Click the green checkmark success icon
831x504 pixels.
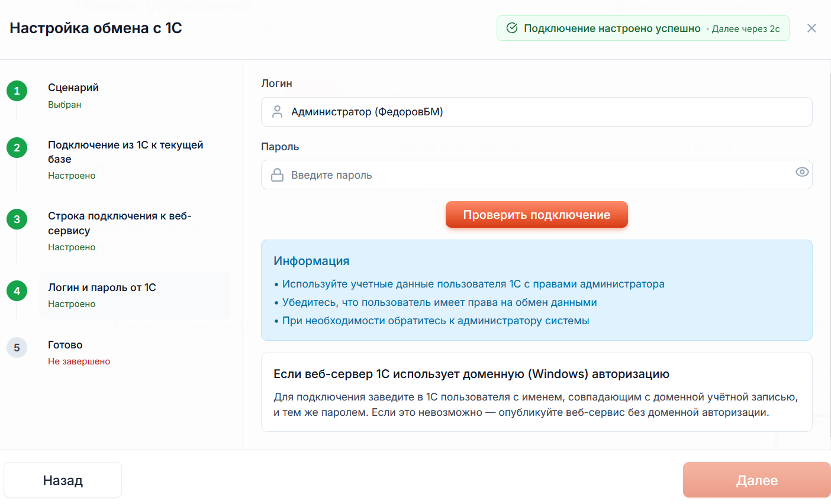point(513,28)
